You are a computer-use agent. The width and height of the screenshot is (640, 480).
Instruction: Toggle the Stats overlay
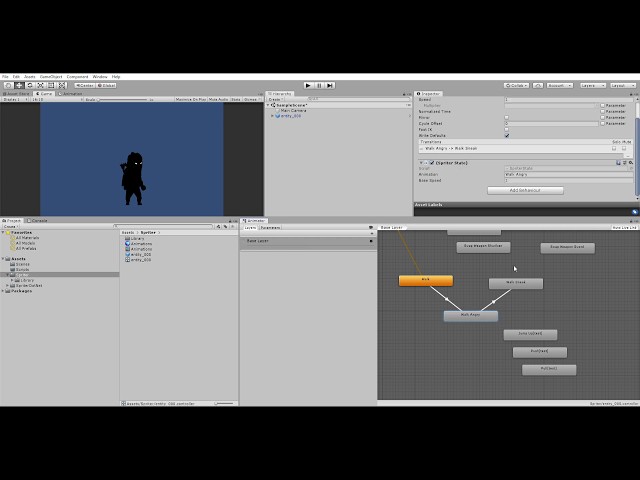pyautogui.click(x=236, y=99)
